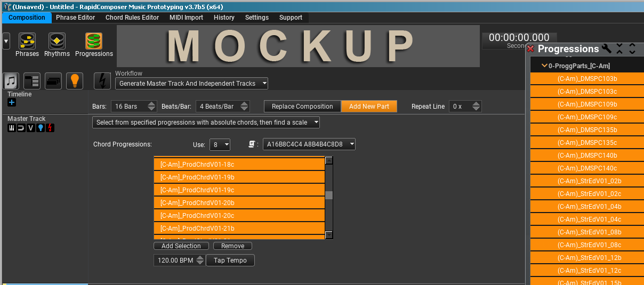Open the Settings tab
Viewport: 644px width, 285px height.
pos(257,18)
